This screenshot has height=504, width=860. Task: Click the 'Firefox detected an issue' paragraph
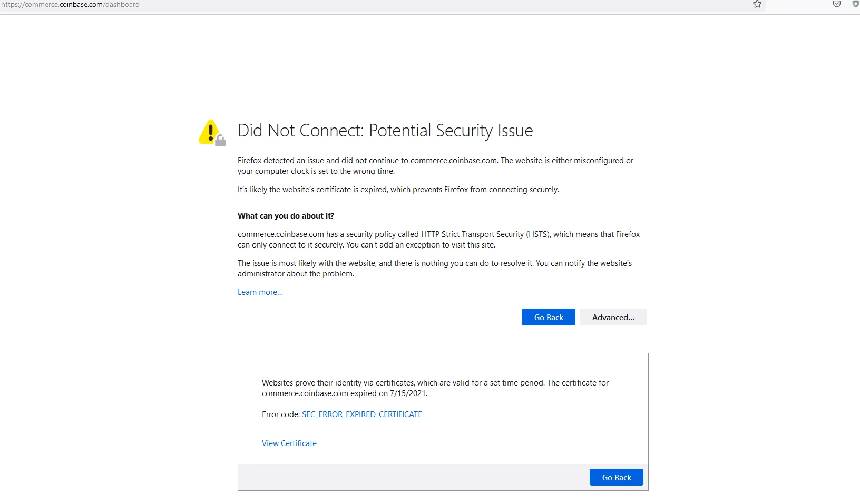click(x=436, y=166)
